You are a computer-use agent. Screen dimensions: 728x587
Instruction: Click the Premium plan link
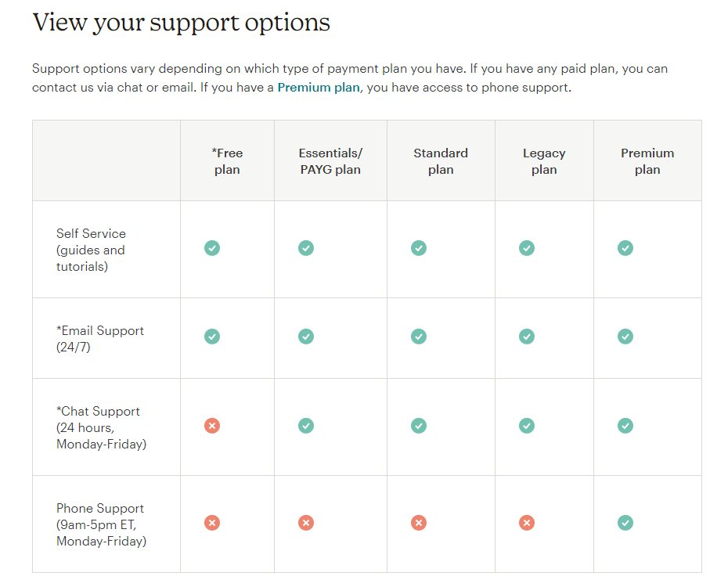[319, 88]
